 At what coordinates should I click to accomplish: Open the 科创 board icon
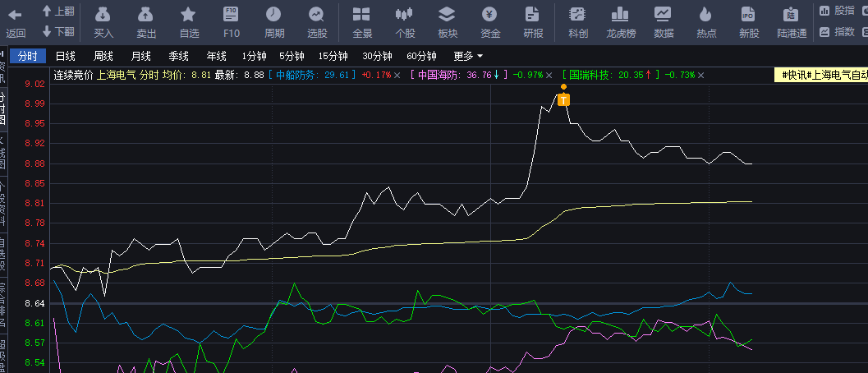point(577,15)
